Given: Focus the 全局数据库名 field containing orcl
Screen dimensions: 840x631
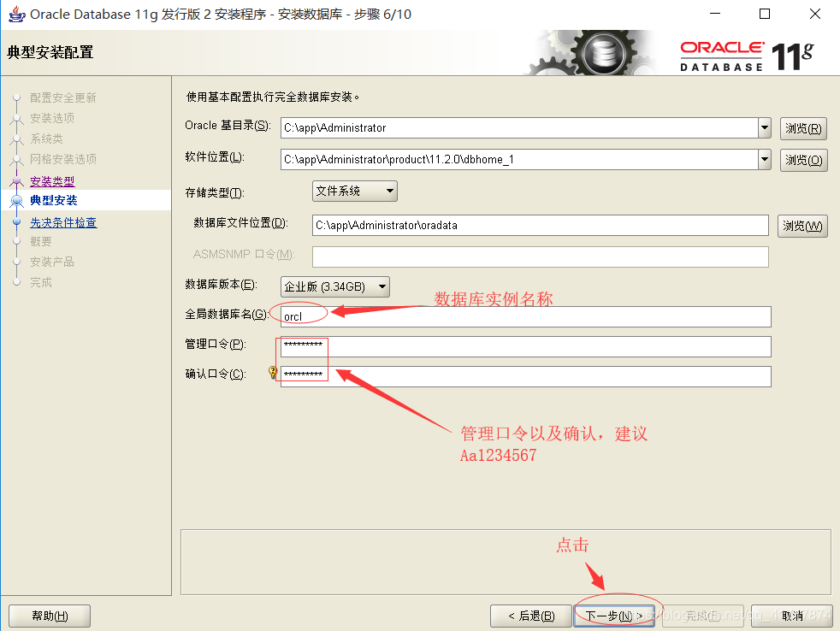Looking at the screenshot, I should 525,316.
